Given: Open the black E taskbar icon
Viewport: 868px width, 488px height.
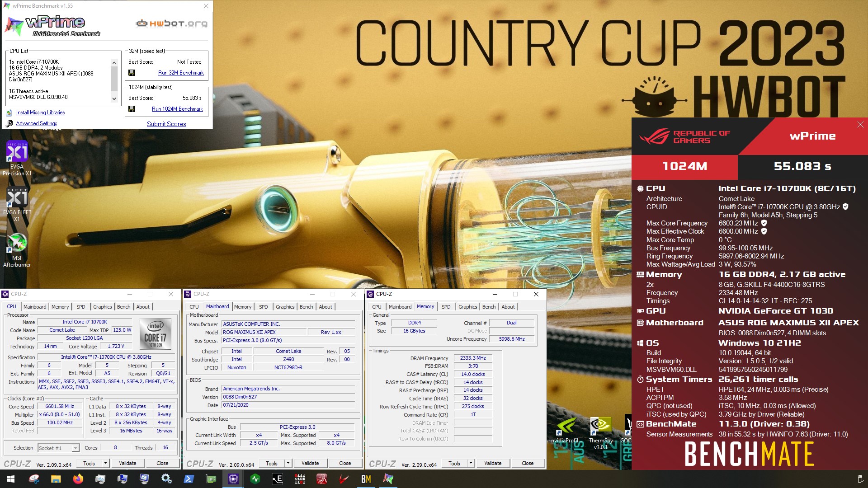Looking at the screenshot, I should [277, 479].
